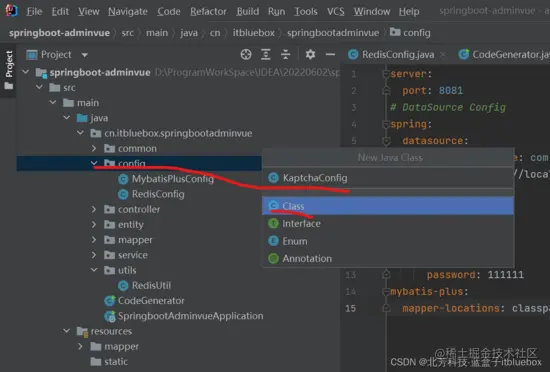Click the IntelliJ IDEA logo icon
Viewport: 550px width, 372px height.
pyautogui.click(x=11, y=11)
